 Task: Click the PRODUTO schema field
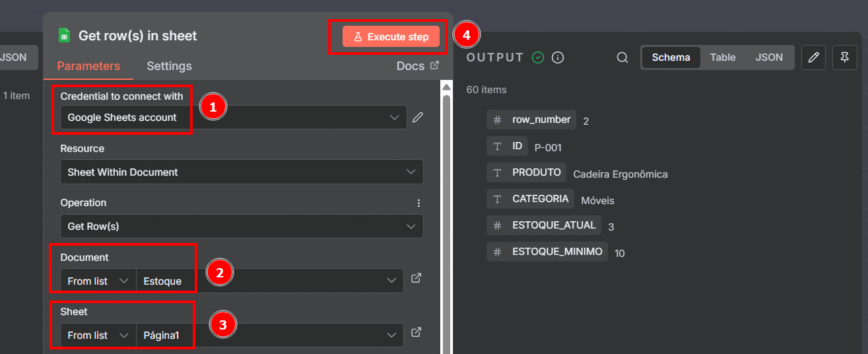[x=526, y=172]
